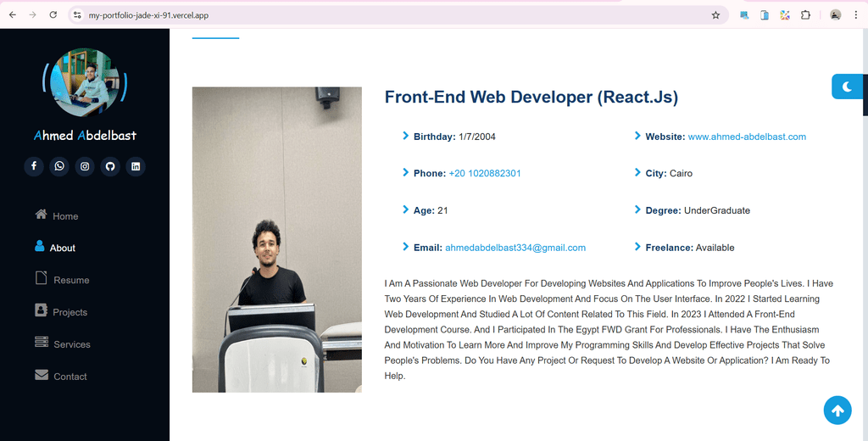Reload the page
The image size is (868, 441).
(x=53, y=15)
